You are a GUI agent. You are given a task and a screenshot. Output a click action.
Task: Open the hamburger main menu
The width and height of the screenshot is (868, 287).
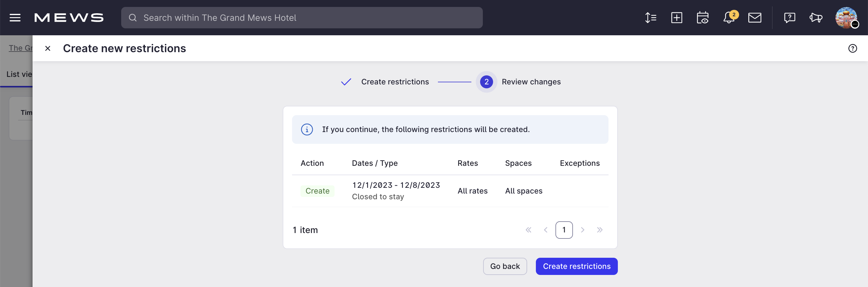click(x=15, y=18)
